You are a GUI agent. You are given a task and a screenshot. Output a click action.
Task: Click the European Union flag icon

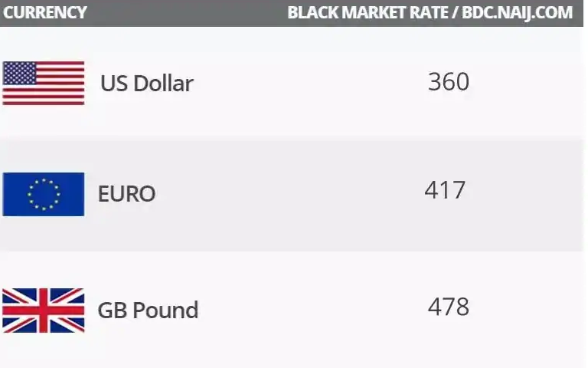[x=44, y=194]
